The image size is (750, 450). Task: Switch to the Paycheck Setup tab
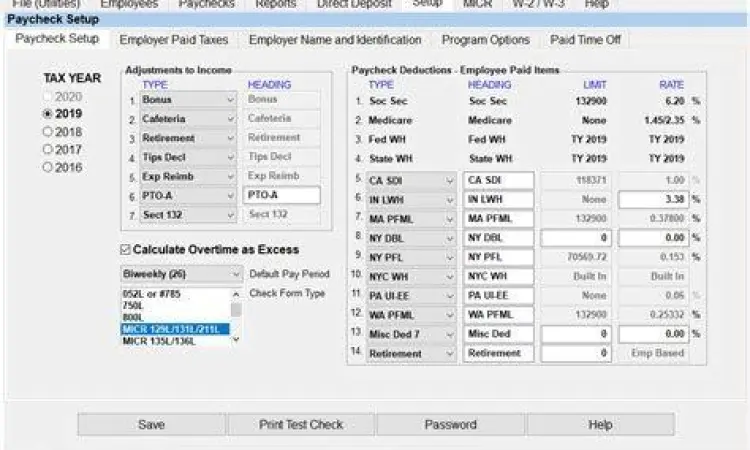pos(57,39)
